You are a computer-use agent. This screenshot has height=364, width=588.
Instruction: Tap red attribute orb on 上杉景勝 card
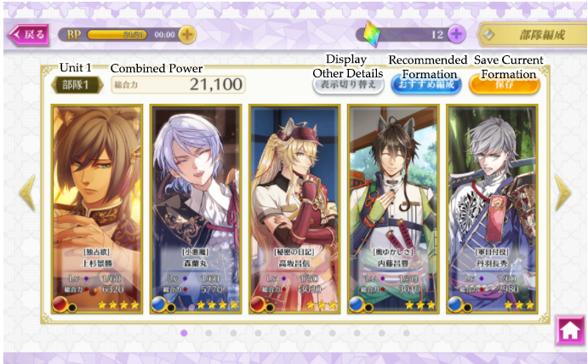60,304
